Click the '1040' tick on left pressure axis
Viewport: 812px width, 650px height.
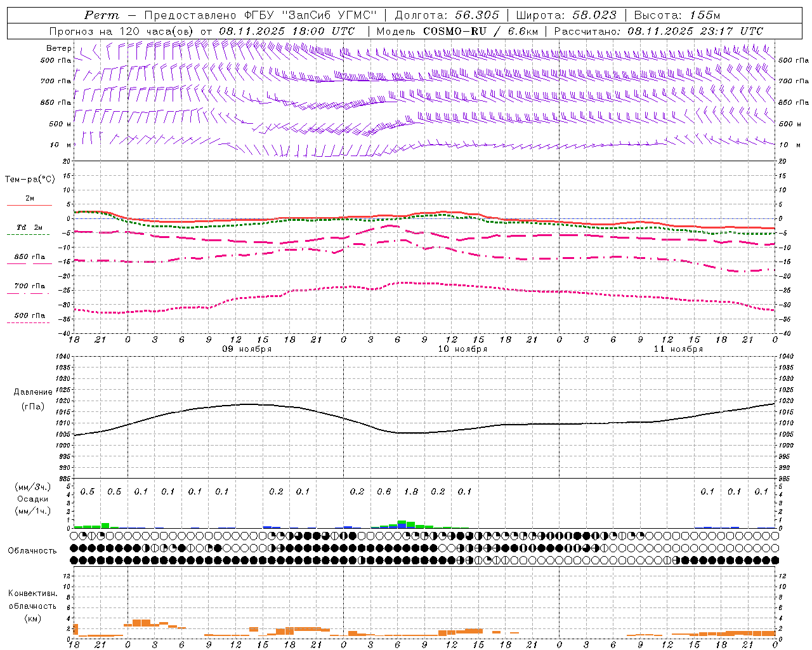[x=62, y=356]
